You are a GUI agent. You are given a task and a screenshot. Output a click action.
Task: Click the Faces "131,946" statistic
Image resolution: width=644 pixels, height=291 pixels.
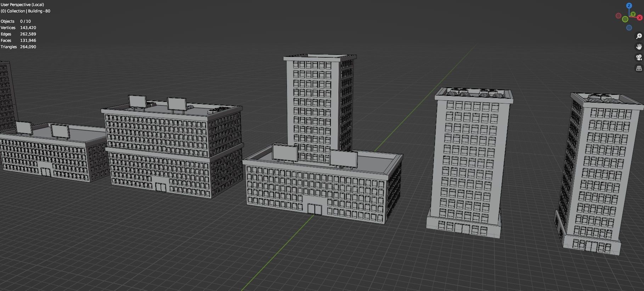pos(28,40)
